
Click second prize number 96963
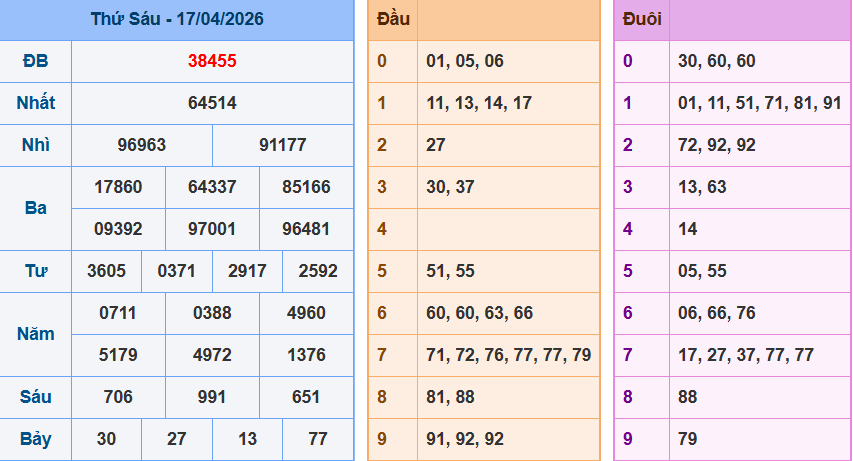[142, 145]
